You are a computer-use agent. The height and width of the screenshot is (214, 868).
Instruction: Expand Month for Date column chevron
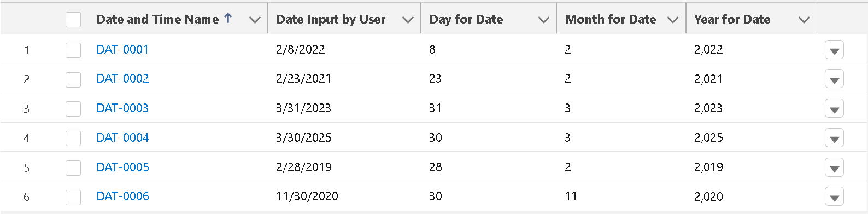(673, 20)
